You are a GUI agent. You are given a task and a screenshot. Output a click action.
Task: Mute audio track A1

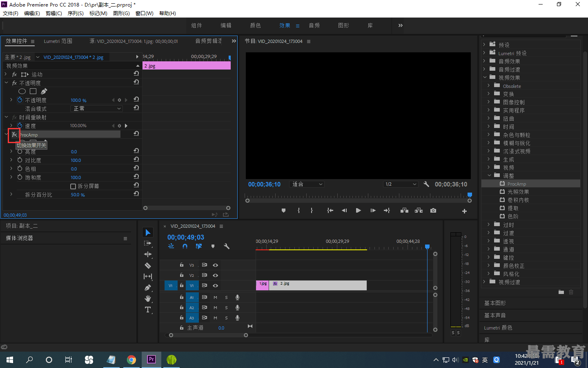215,298
